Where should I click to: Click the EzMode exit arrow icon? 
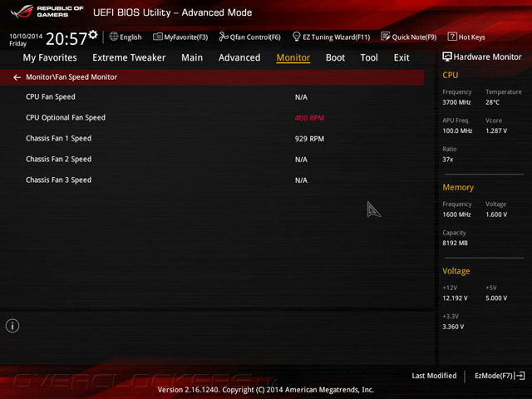[520, 376]
